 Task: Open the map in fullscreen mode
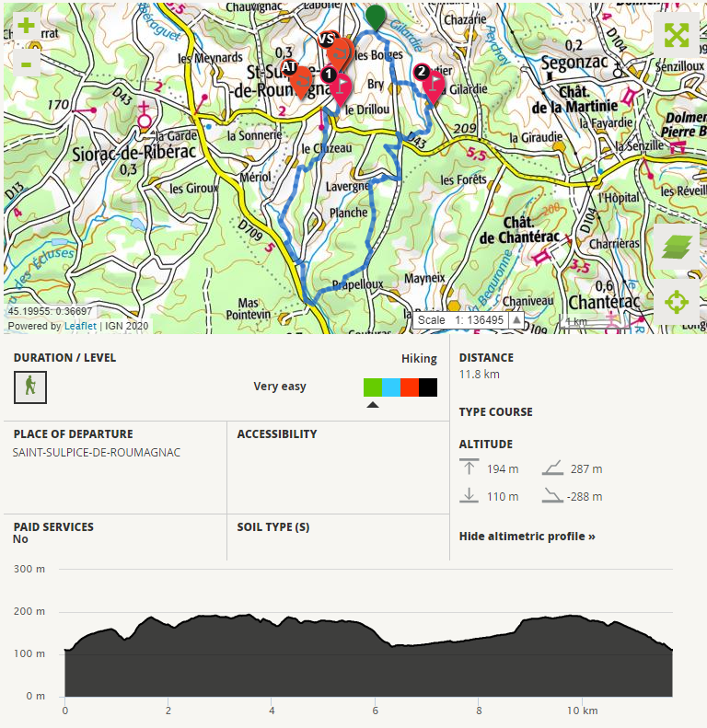pyautogui.click(x=677, y=36)
